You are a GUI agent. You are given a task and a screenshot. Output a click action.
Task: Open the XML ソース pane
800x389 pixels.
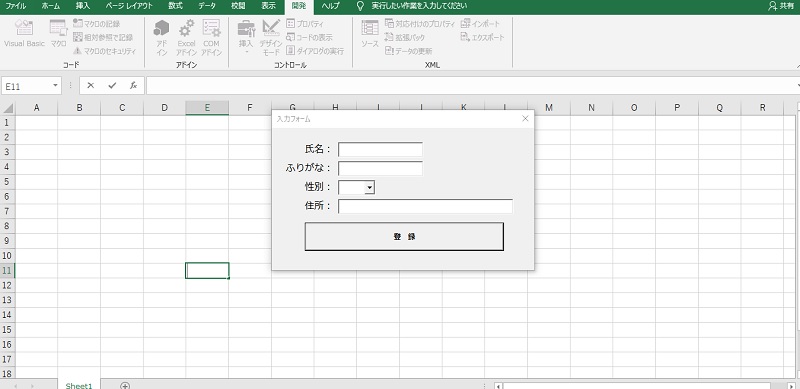click(x=370, y=34)
